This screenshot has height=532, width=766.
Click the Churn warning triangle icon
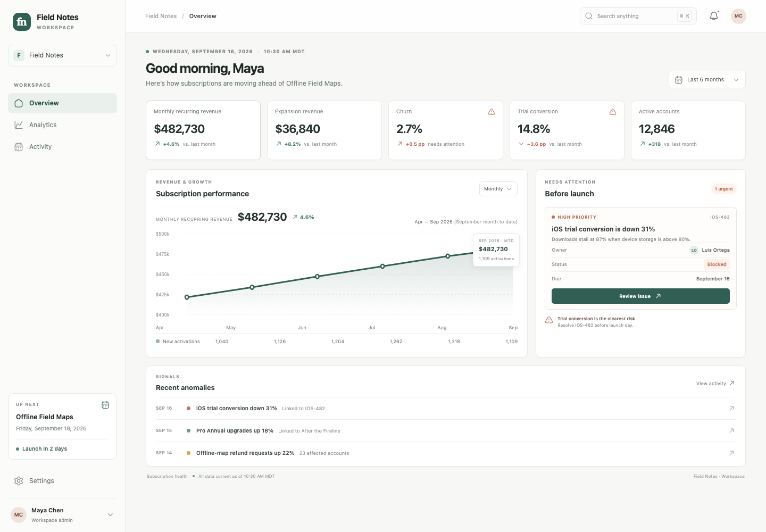click(492, 112)
